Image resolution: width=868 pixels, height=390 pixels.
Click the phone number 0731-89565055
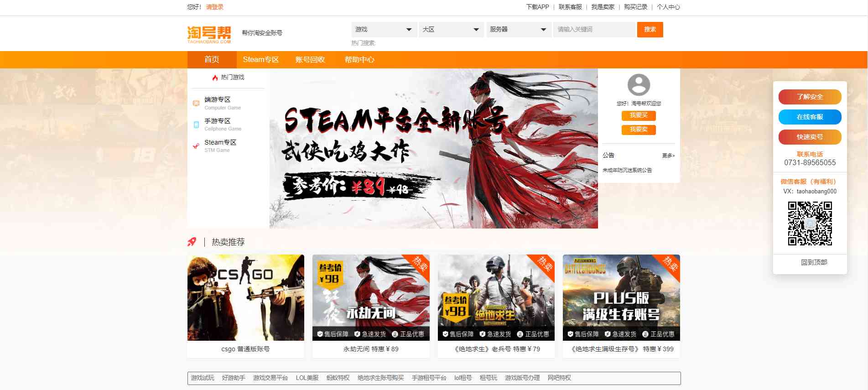click(x=810, y=163)
